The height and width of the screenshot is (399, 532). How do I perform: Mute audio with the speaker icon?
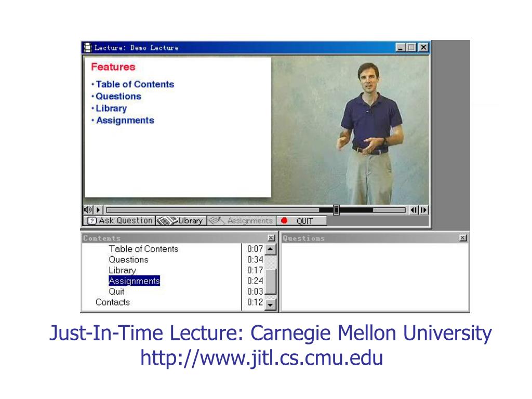point(88,210)
